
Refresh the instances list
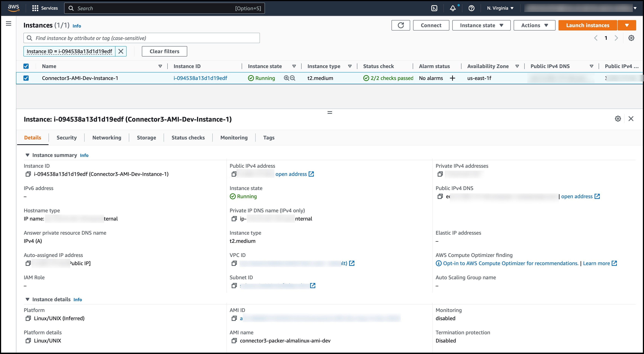400,25
